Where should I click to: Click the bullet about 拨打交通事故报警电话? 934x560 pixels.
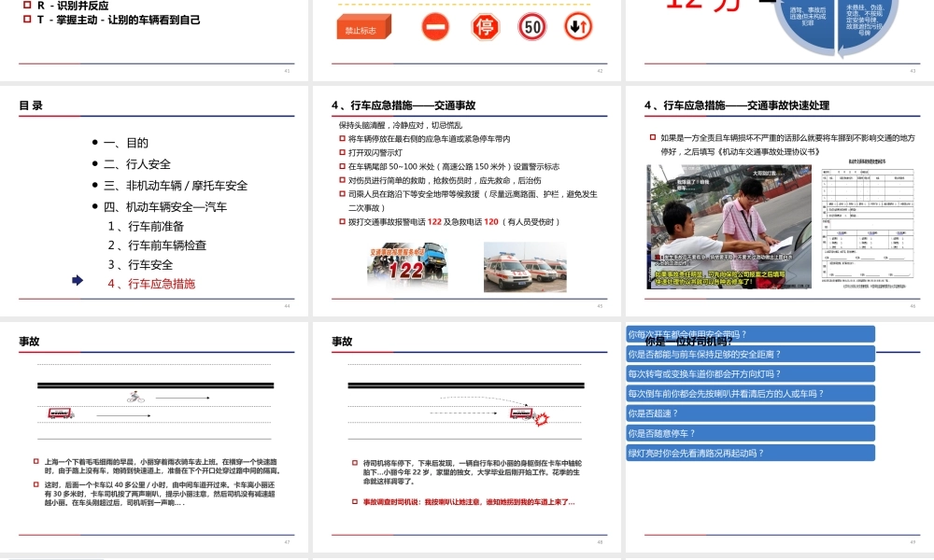point(454,222)
